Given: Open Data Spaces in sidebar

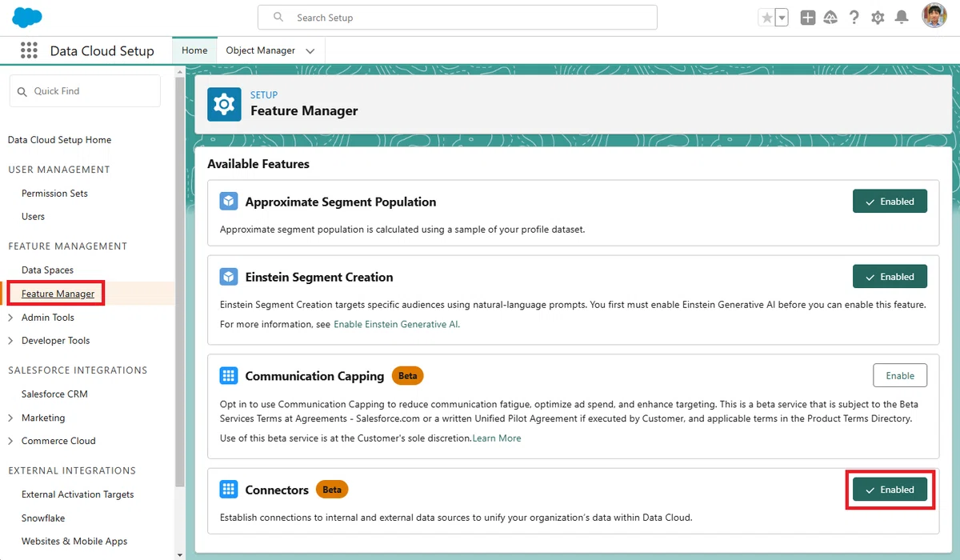Looking at the screenshot, I should [47, 270].
